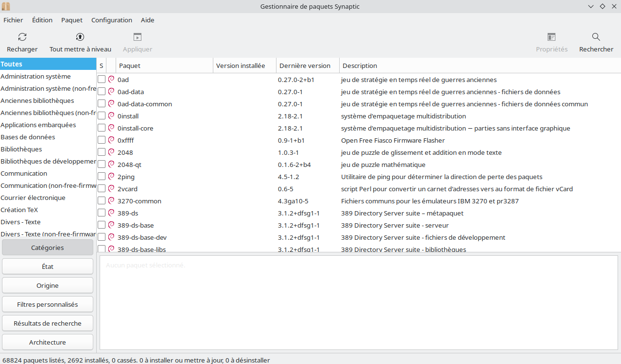Click the Debian swirl icon beside 0ad
621x364 pixels.
click(x=111, y=80)
